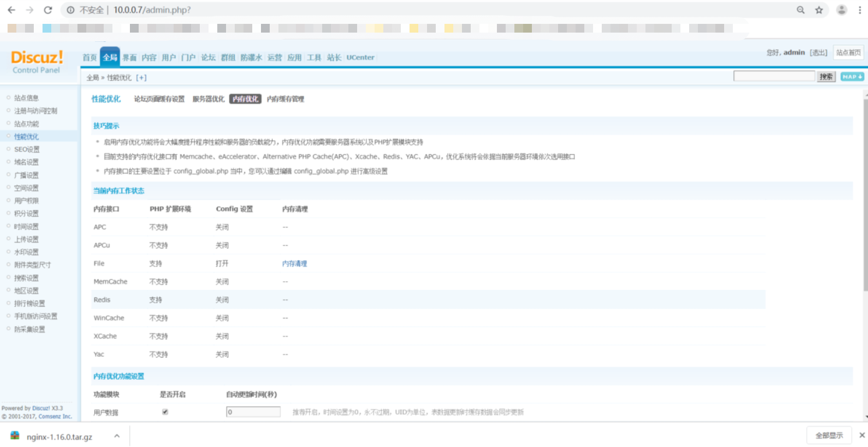Click the browser forward arrow
Screen dimensions: 868x447
click(x=30, y=10)
